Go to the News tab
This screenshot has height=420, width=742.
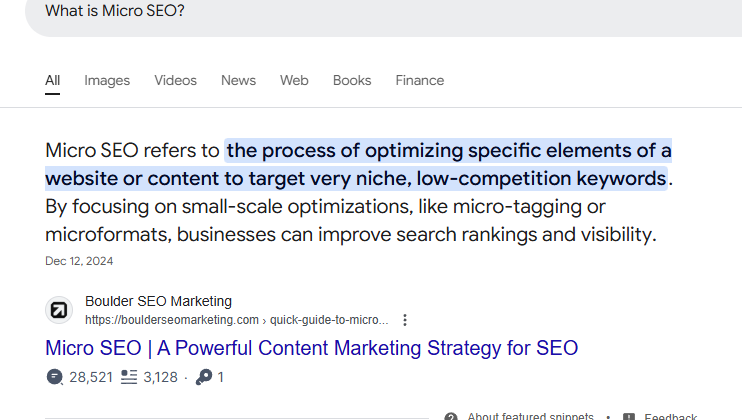pyautogui.click(x=238, y=80)
